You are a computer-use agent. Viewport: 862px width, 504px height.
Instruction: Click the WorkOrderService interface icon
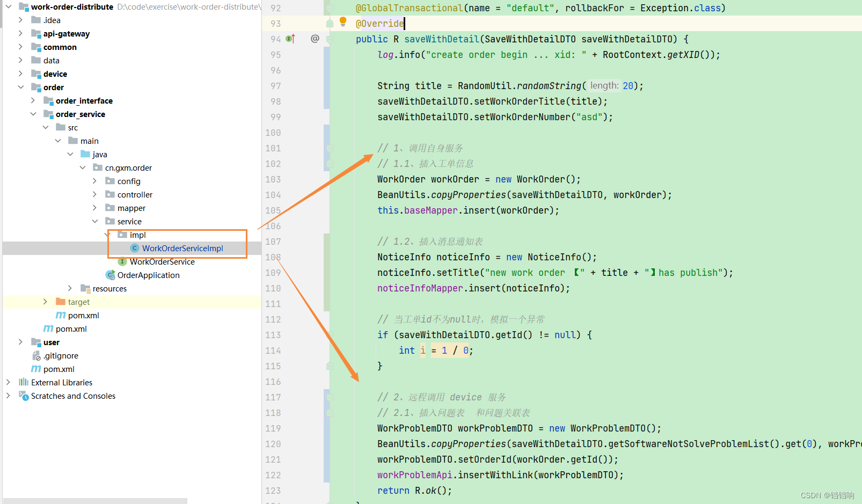click(x=122, y=261)
